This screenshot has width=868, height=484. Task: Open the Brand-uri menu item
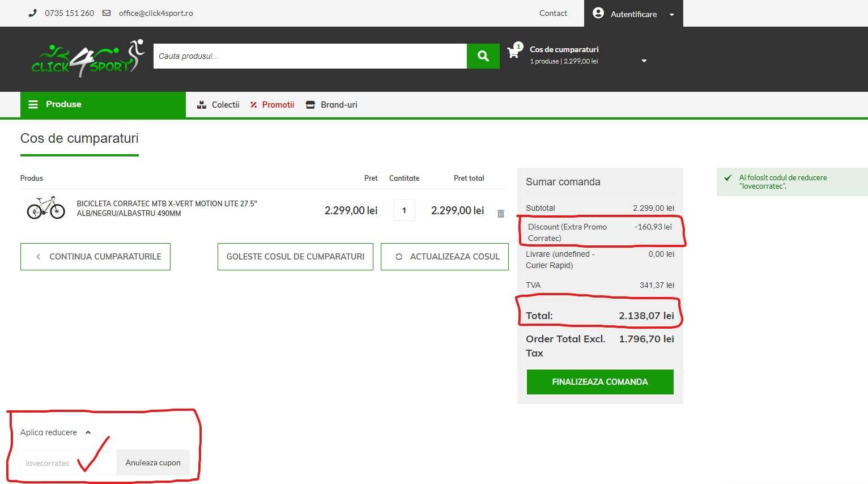(x=339, y=105)
